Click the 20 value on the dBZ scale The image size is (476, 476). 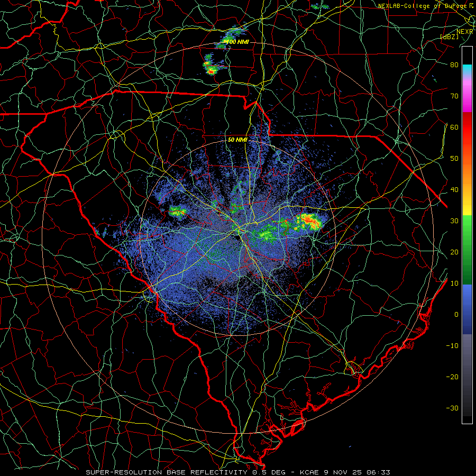coord(454,252)
